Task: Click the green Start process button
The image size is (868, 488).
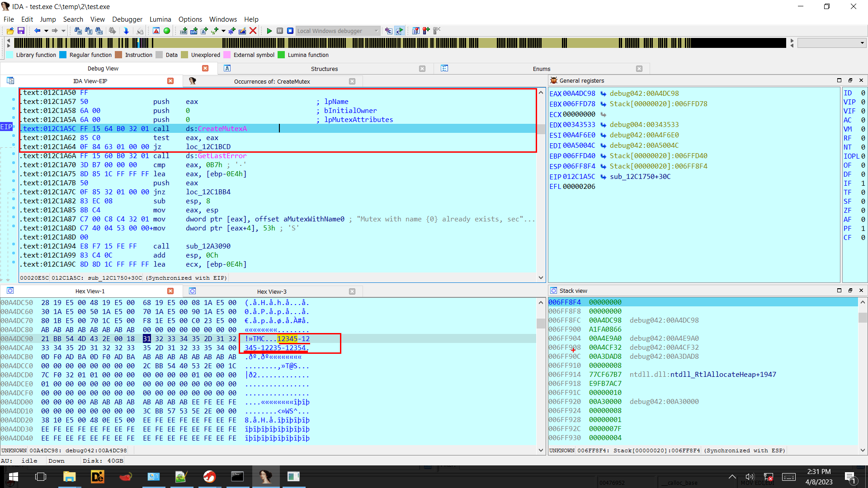Action: pyautogui.click(x=269, y=31)
